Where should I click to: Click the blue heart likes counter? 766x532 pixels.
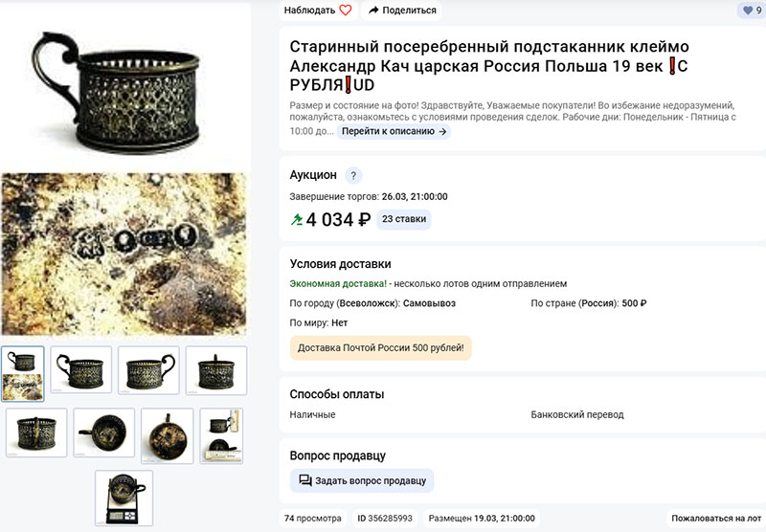[x=752, y=10]
